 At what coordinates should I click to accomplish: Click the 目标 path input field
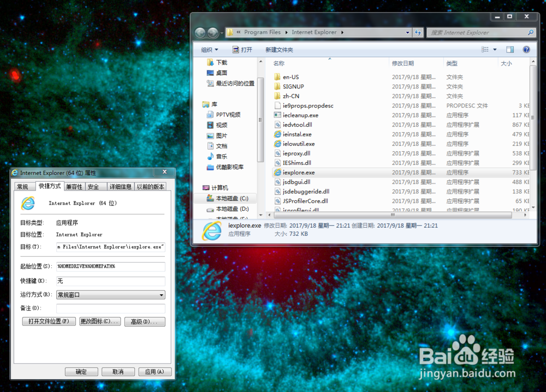click(x=111, y=247)
